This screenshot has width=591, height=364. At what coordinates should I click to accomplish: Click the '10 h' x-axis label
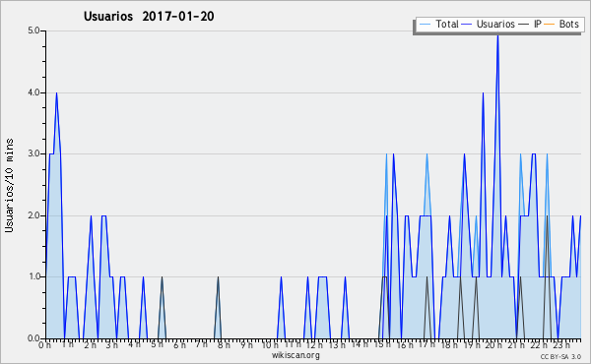pos(270,344)
